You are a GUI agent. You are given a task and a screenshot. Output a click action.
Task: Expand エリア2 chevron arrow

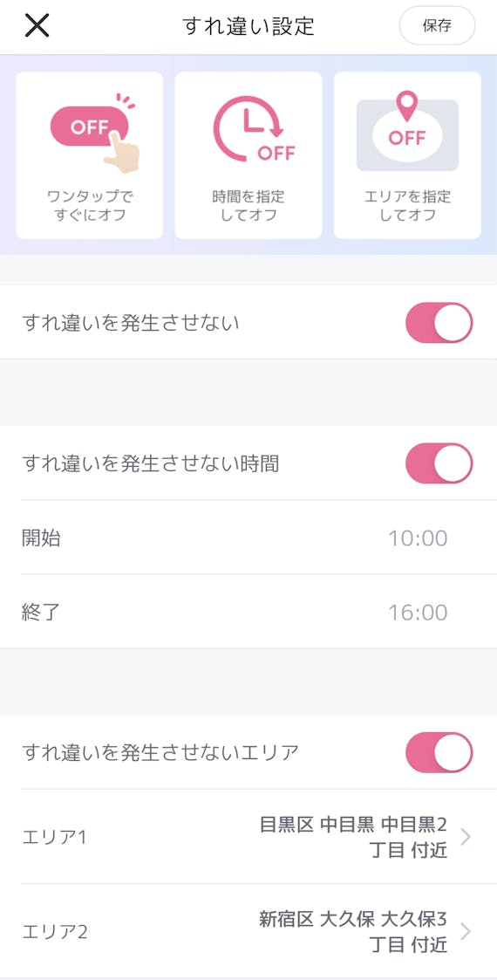point(465,932)
